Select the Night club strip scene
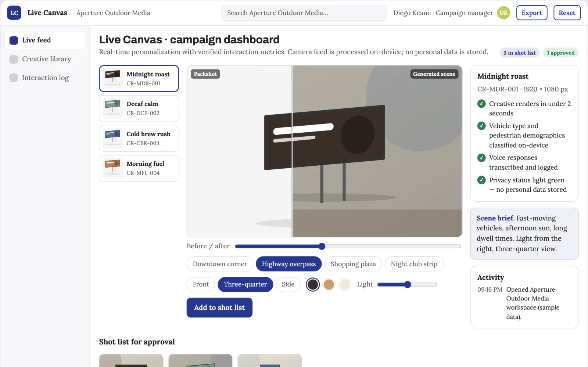 coord(414,264)
